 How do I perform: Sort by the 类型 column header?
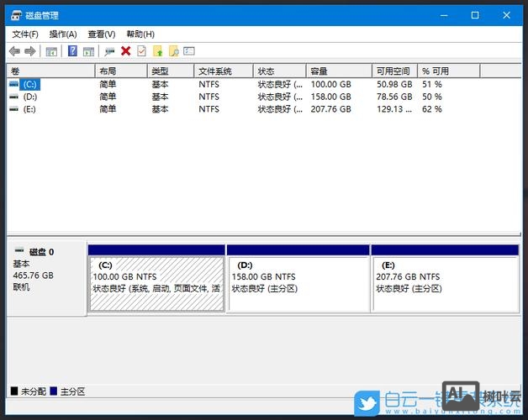[171, 71]
